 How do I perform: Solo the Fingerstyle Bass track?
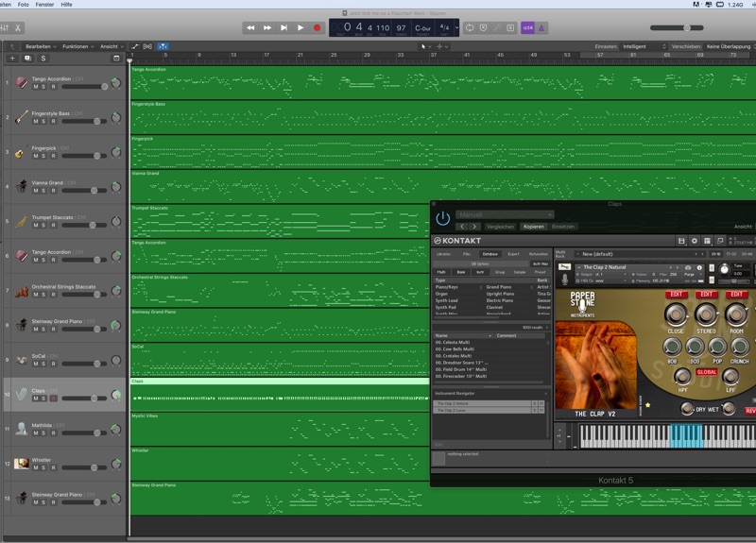43,122
